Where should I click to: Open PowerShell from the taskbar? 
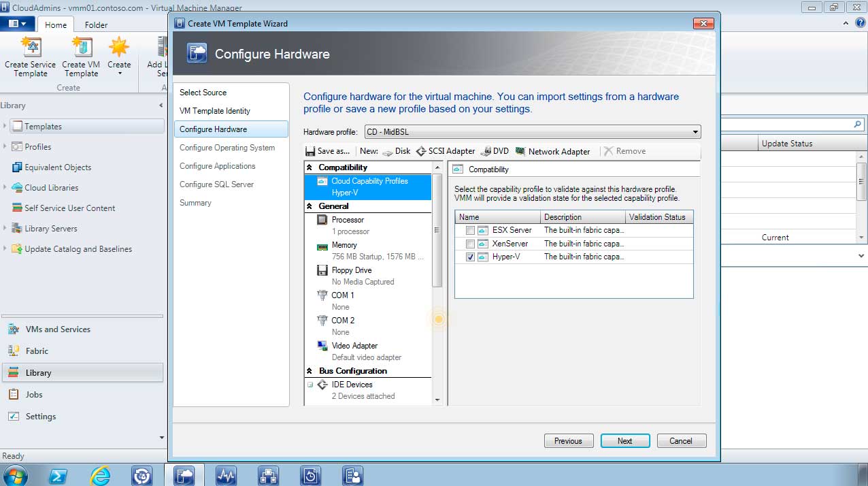pos(57,476)
